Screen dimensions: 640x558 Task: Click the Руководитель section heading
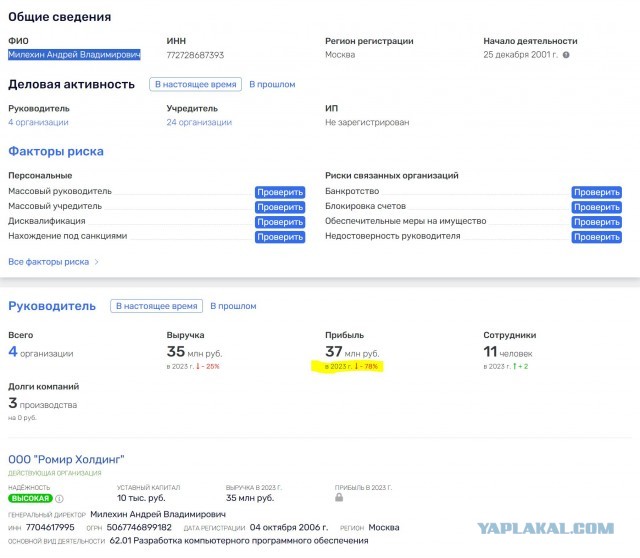coord(52,306)
